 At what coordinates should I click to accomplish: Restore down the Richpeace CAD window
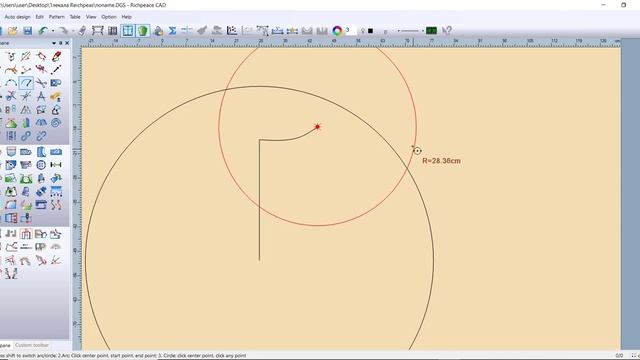pyautogui.click(x=623, y=5)
